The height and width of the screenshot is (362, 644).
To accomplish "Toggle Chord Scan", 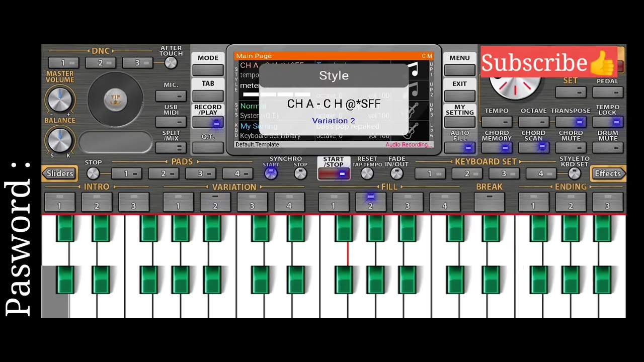I will (534, 147).
